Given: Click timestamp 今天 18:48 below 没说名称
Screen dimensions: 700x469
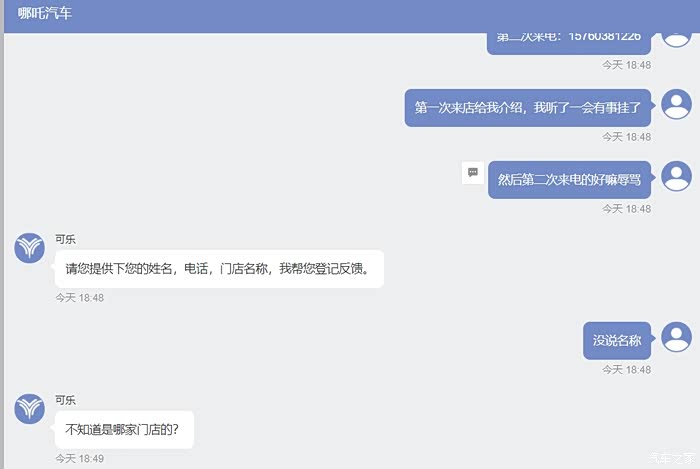Looking at the screenshot, I should pos(626,369).
